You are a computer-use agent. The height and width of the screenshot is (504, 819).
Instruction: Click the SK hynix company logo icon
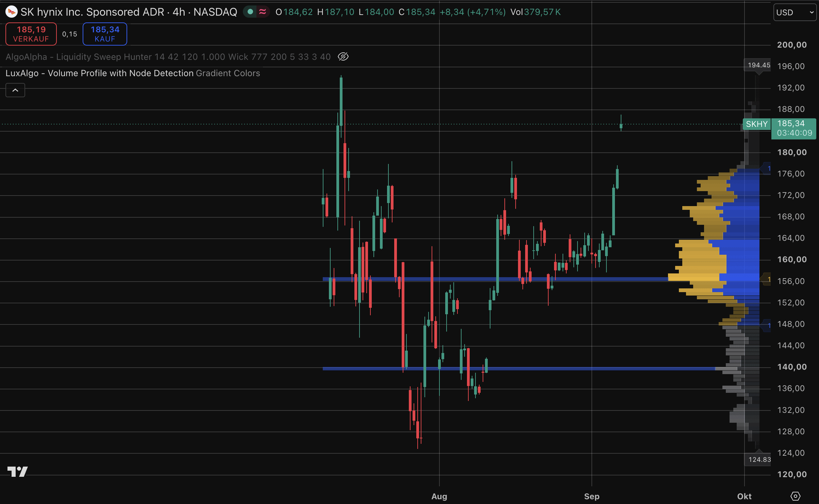pyautogui.click(x=12, y=12)
